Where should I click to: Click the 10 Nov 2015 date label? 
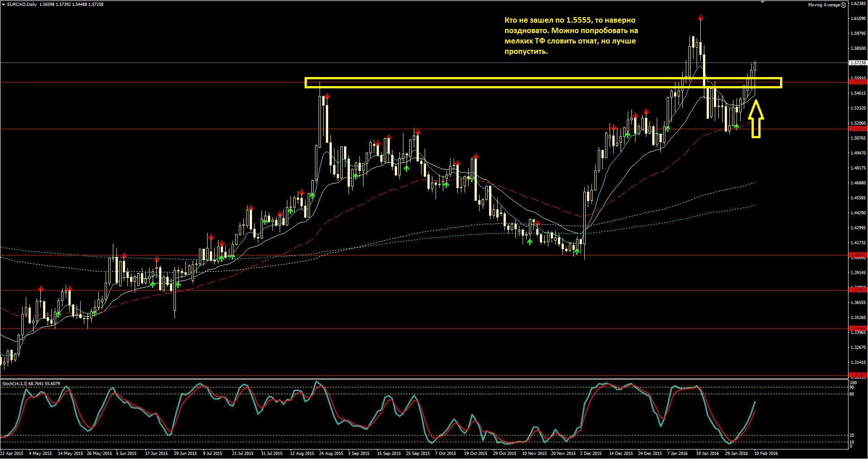pos(534,453)
